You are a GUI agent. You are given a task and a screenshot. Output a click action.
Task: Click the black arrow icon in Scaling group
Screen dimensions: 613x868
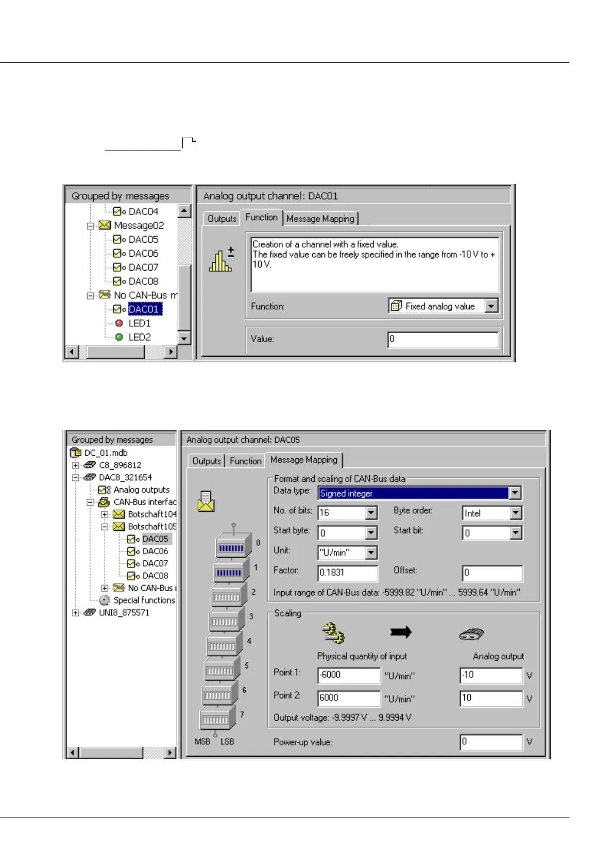(x=401, y=632)
